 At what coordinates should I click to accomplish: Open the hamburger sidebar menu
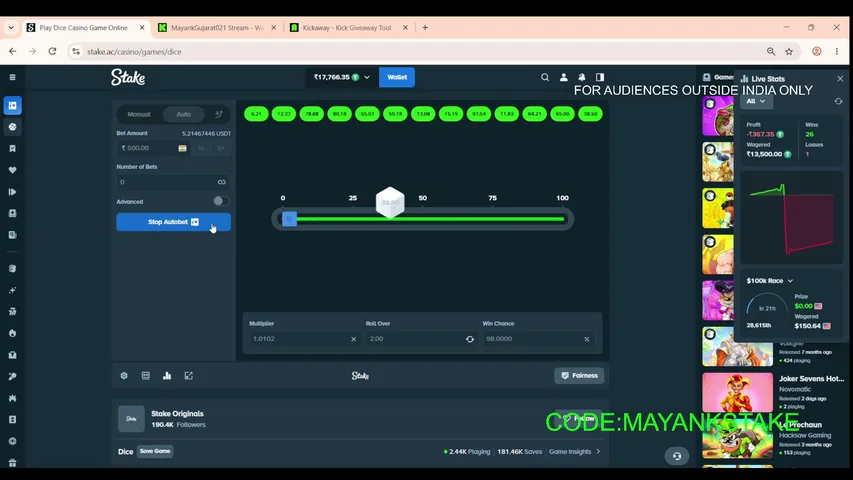click(12, 77)
